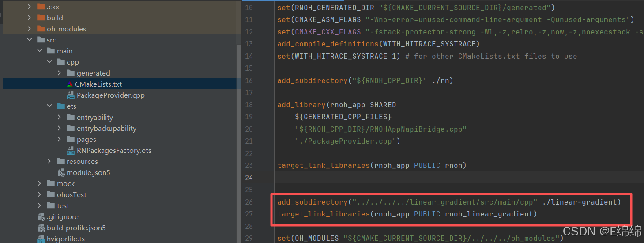Select the oh_modules folder name
Image resolution: width=644 pixels, height=243 pixels.
click(66, 29)
